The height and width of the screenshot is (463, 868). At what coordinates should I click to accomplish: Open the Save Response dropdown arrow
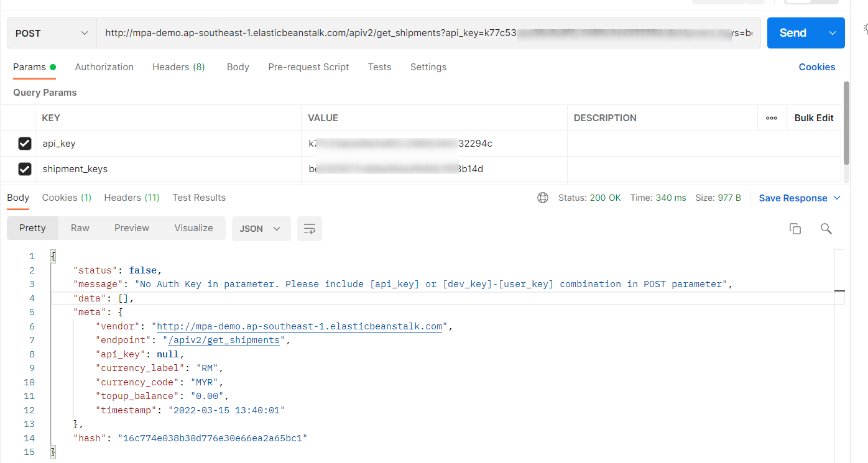click(836, 198)
